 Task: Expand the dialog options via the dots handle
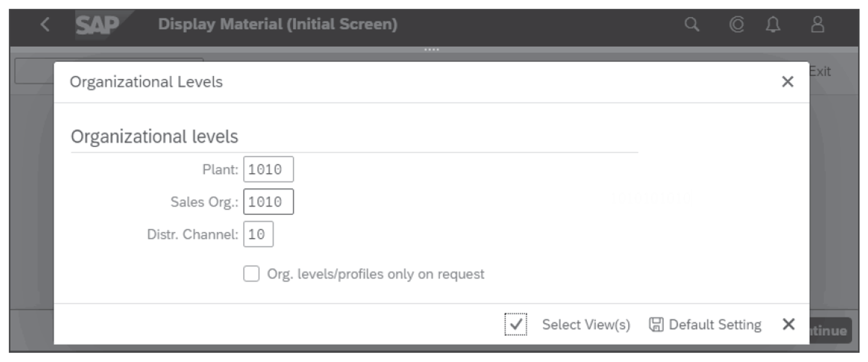(x=433, y=48)
